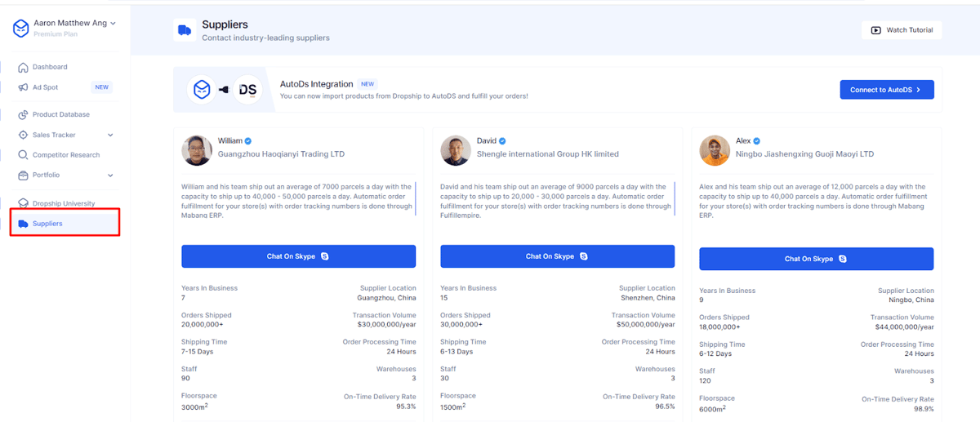Open the Dashboard page
The height and width of the screenshot is (422, 980).
click(x=50, y=67)
